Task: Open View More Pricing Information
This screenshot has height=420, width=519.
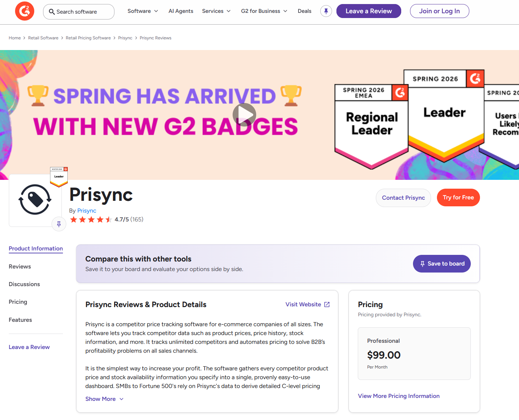Action: coord(399,396)
